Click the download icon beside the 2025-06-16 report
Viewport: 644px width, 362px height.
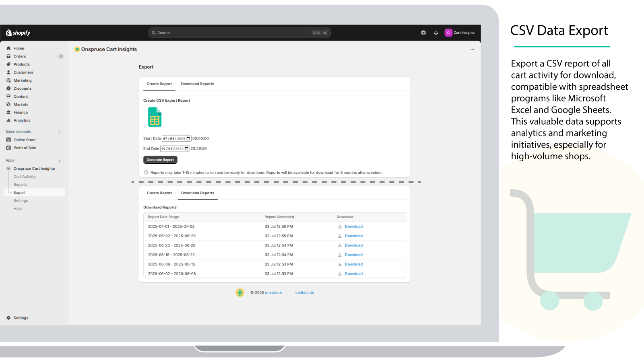coord(339,255)
